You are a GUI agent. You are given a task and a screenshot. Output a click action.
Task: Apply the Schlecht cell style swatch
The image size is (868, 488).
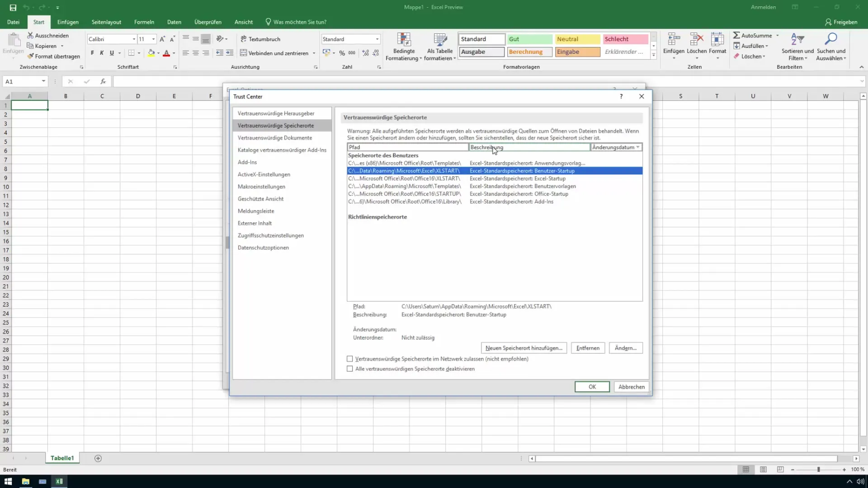click(x=625, y=39)
